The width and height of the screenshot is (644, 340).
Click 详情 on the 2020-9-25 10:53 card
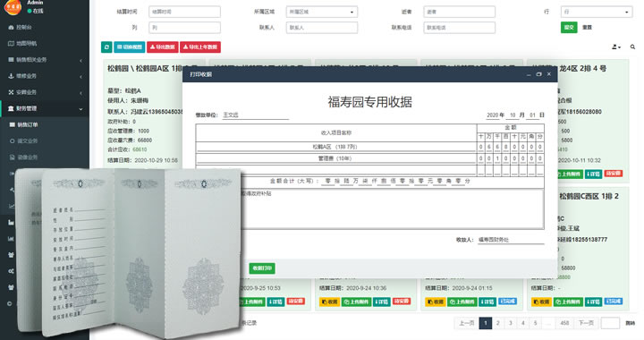tap(276, 302)
